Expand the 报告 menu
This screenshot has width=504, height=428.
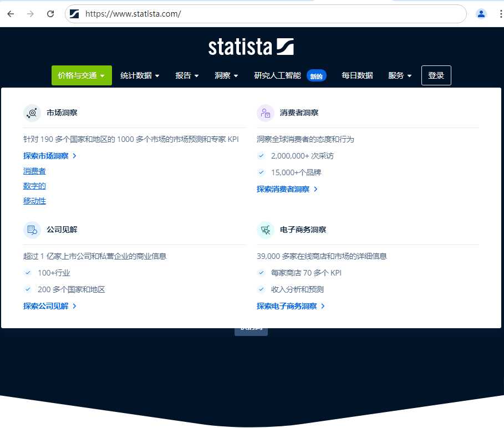[x=187, y=75]
